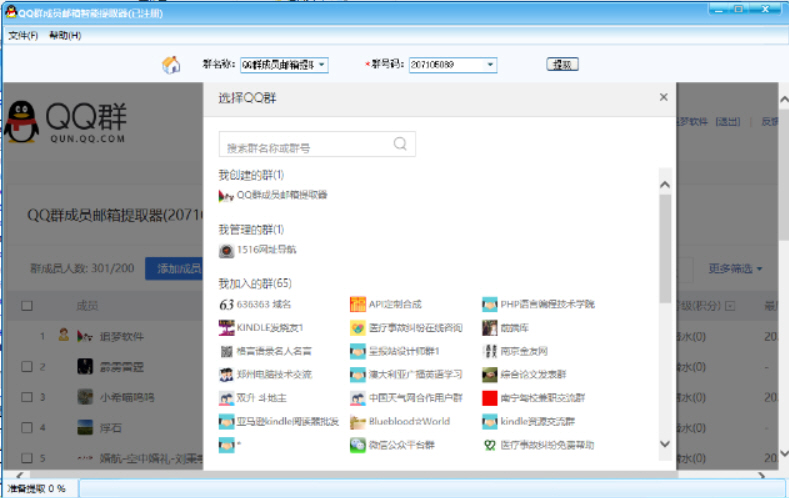Open the PHP语言编程技术学院 group avatar

(x=490, y=304)
